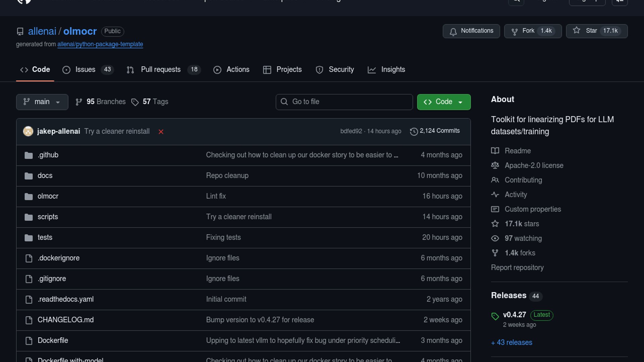Click the jakep-allenai avatar thumbnail
644x362 pixels.
tap(28, 131)
